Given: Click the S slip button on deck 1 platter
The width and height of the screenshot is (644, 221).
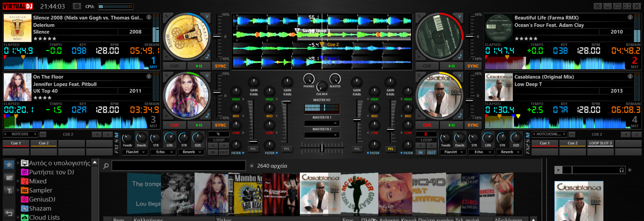Looking at the screenshot, I should (x=166, y=17).
